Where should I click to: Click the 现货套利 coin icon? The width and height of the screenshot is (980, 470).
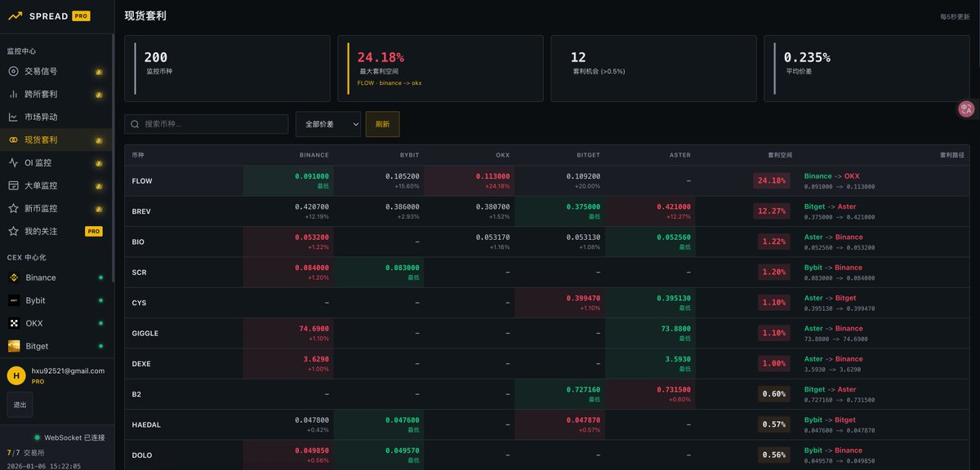[13, 140]
